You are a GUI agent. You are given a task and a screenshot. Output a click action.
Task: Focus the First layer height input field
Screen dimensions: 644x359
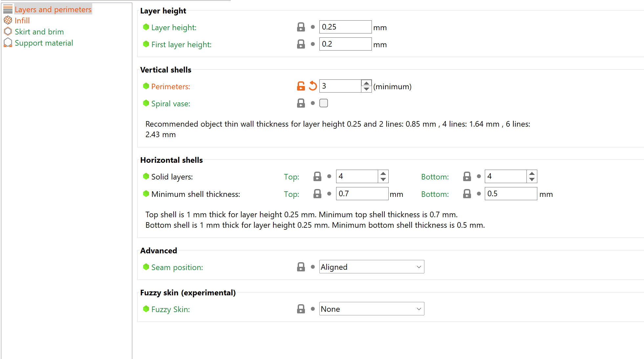[x=345, y=44]
